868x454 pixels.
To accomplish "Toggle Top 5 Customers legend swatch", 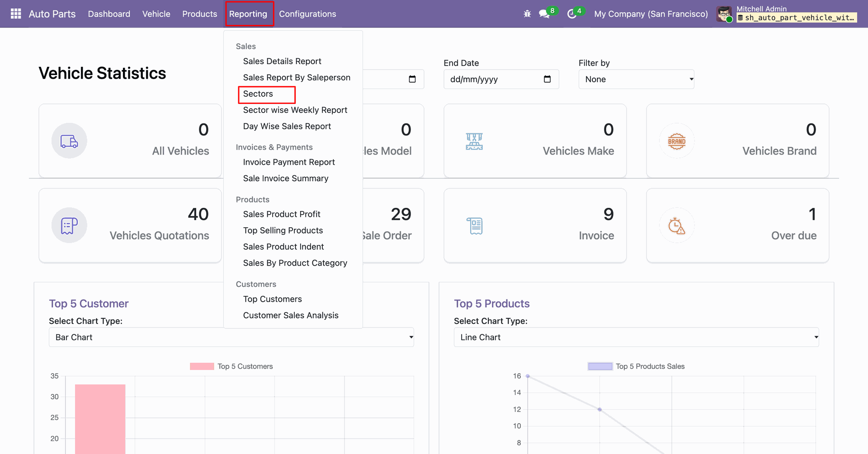I will coord(202,366).
